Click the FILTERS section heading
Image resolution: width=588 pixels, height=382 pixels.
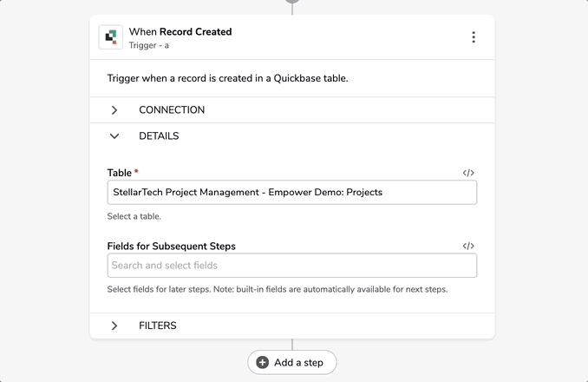point(158,326)
